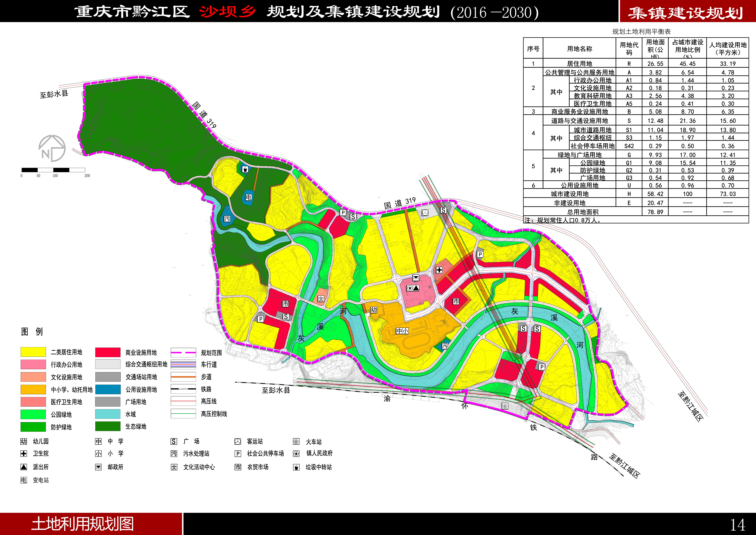Click the 幼 kindergarten marker on the map
The image size is (756, 535).
tap(374, 310)
